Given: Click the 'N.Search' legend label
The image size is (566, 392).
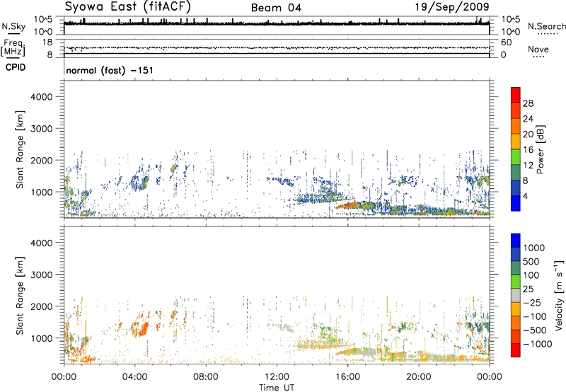Looking at the screenshot, I should click(x=546, y=26).
